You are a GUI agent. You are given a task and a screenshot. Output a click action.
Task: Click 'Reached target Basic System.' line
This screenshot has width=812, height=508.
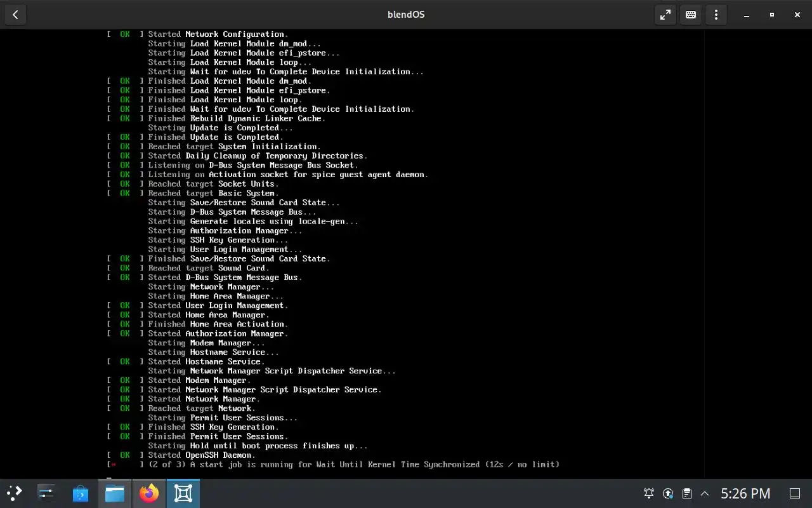213,193
